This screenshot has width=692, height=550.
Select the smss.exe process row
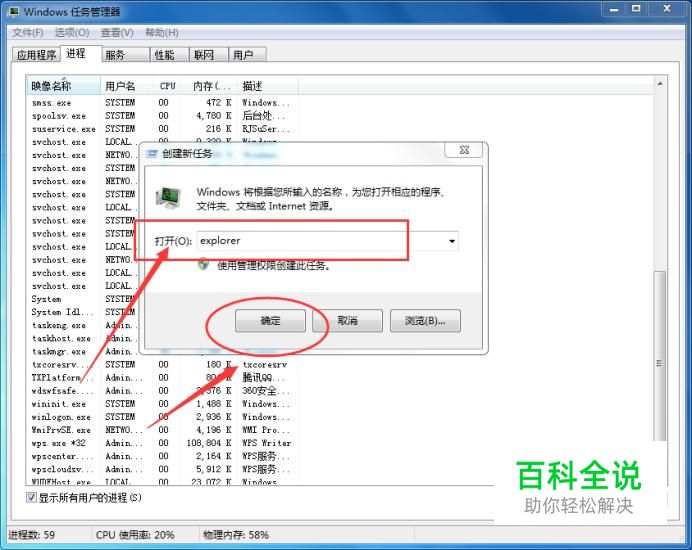click(x=162, y=102)
